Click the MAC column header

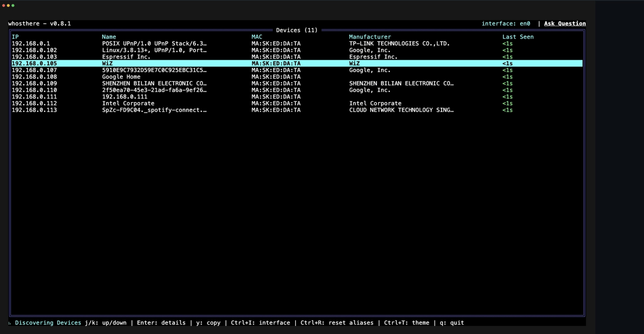[257, 37]
